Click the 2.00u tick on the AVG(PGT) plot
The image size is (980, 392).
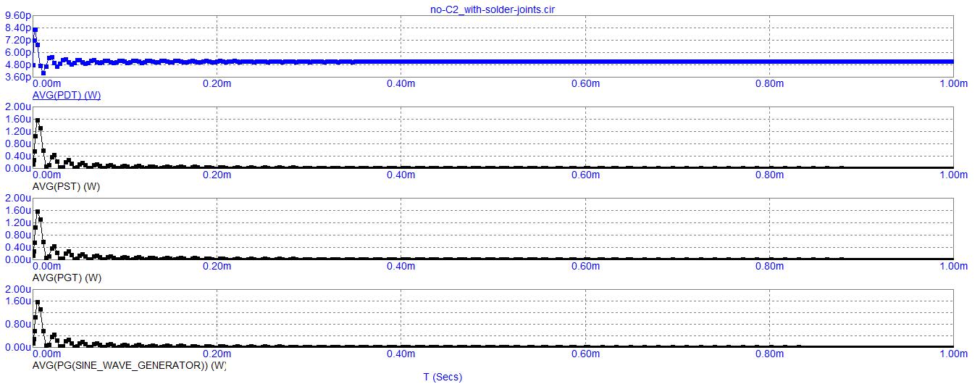(17, 199)
